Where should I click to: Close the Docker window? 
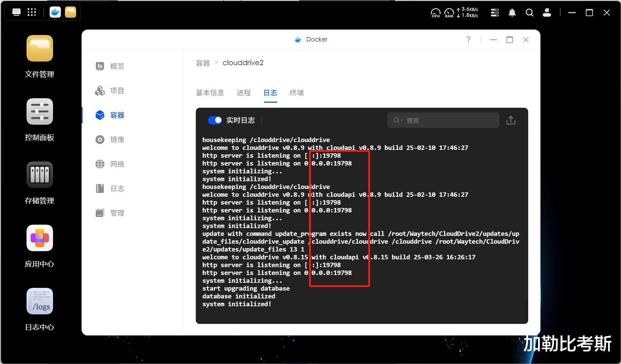tap(526, 40)
